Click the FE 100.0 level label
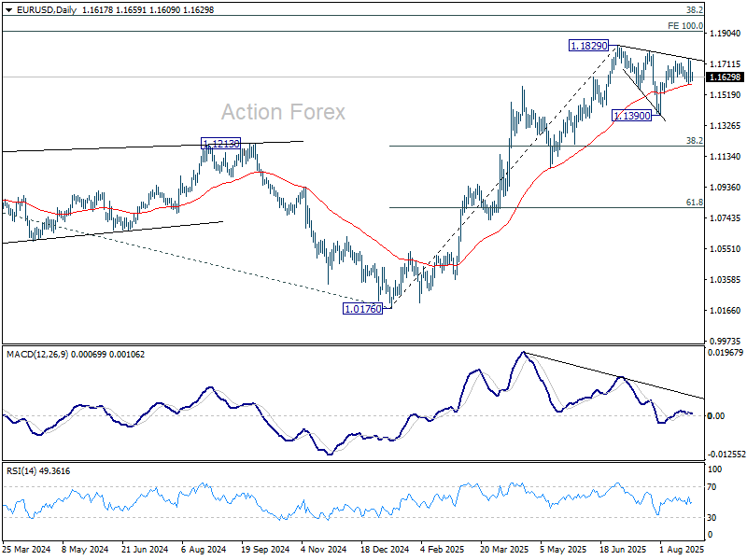The height and width of the screenshot is (560, 747). click(x=685, y=26)
